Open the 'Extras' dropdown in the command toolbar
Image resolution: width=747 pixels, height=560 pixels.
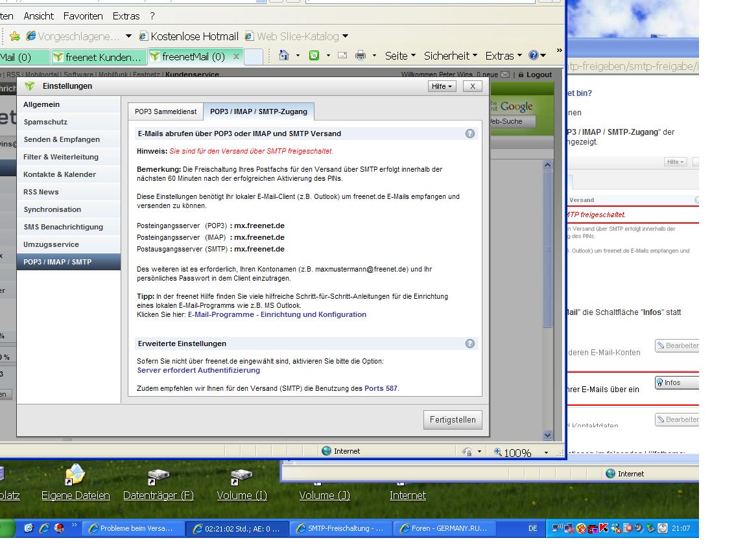[x=504, y=56]
